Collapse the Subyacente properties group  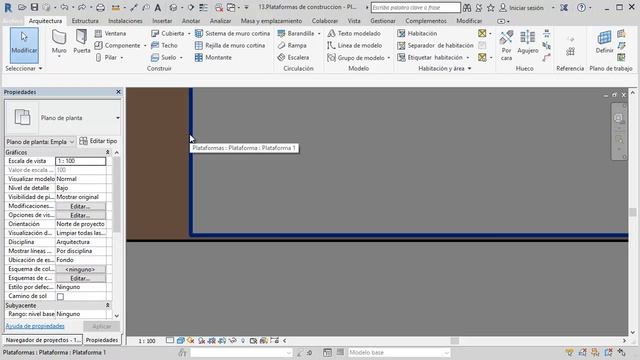[108, 305]
